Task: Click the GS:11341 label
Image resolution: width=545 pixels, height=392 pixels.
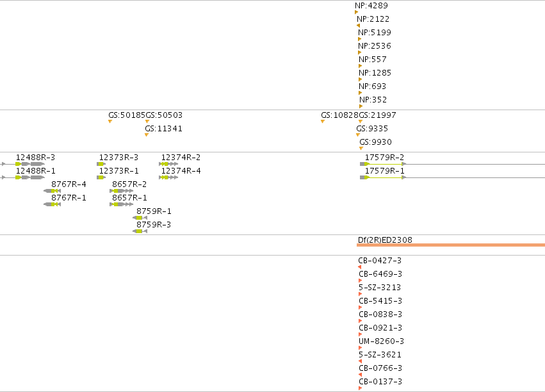Action: [x=163, y=129]
